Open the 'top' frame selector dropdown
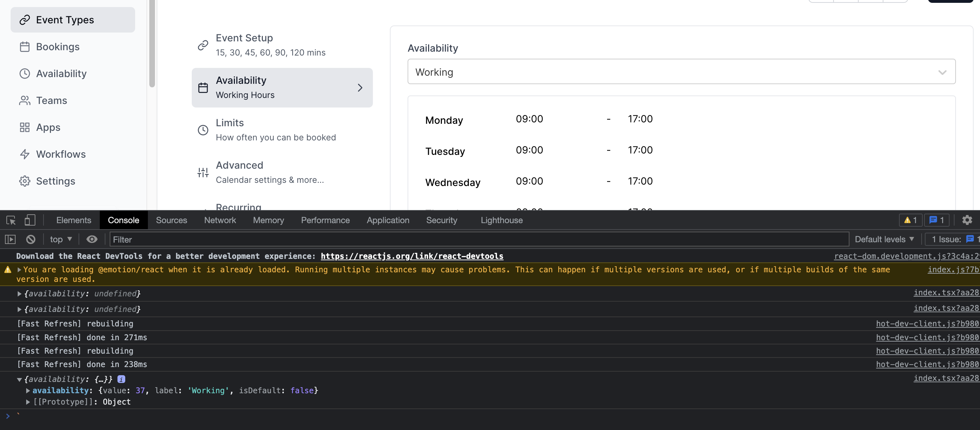 point(60,239)
